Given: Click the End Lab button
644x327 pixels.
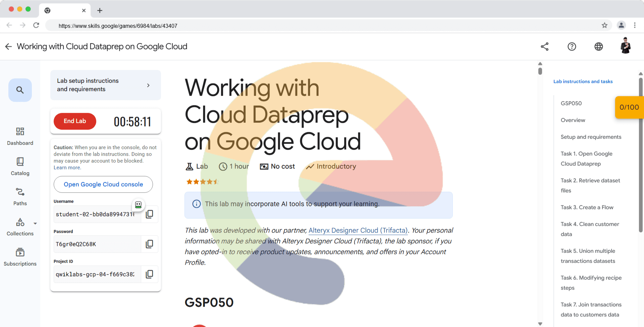Looking at the screenshot, I should pos(75,121).
